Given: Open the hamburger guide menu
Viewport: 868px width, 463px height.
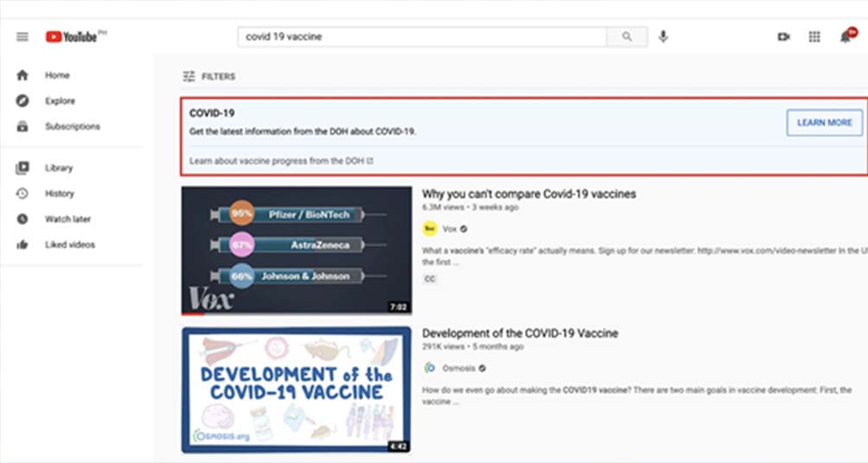Looking at the screenshot, I should click(22, 37).
